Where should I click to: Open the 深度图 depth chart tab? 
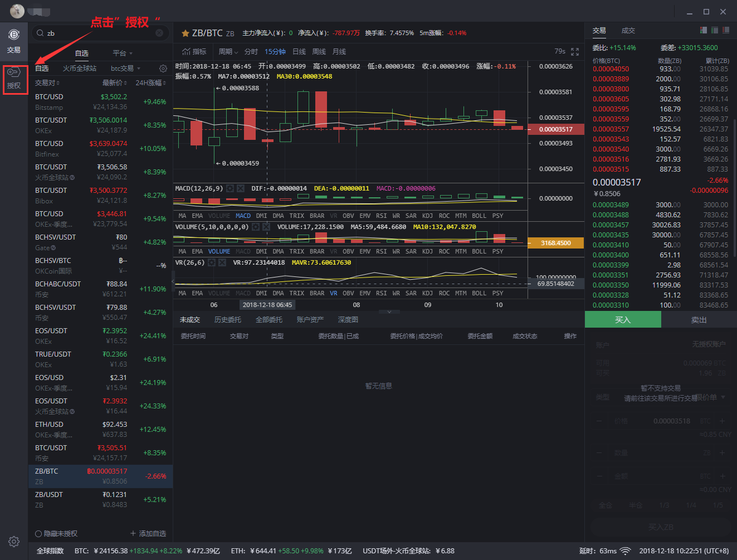click(x=348, y=320)
